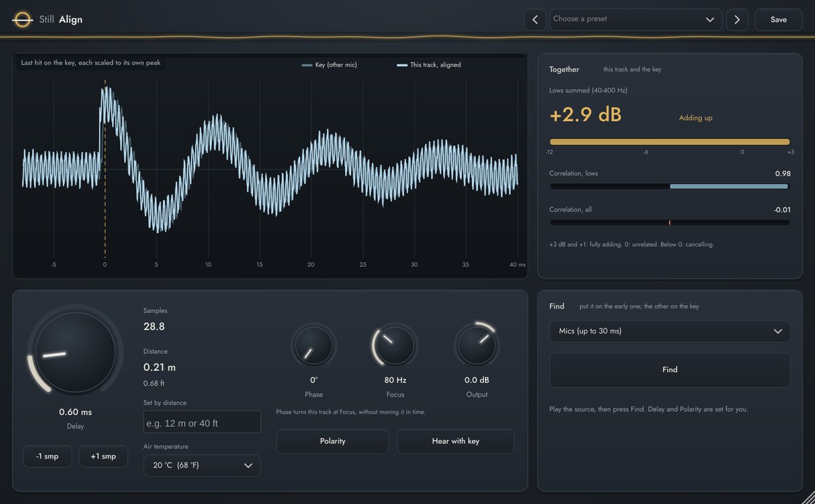
Task: Click the Find button
Action: 670,370
